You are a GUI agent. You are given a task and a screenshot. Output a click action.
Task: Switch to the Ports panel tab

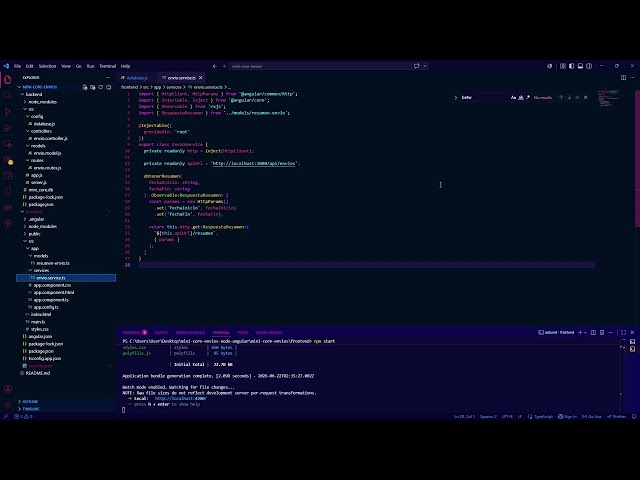tap(243, 332)
